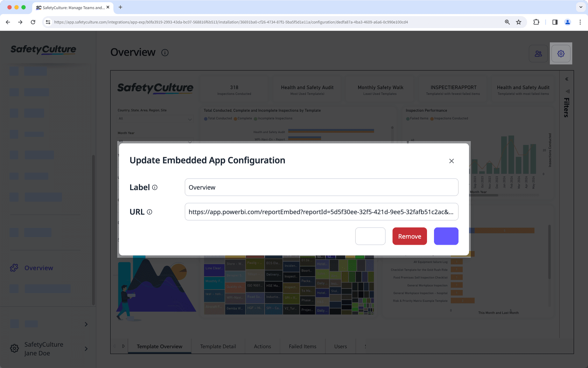Toggle the Failed Items legend under Inspection Performance

click(x=416, y=118)
